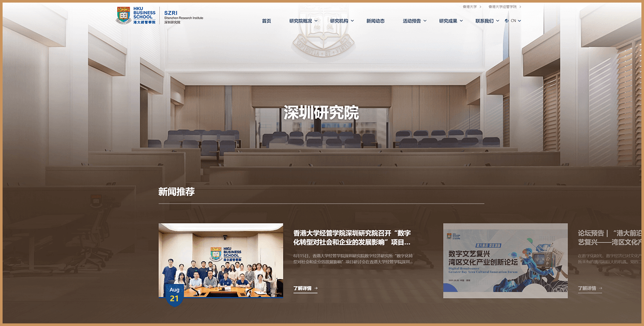Image resolution: width=644 pixels, height=326 pixels.
Task: Expand the 研究成果 dropdown menu
Action: (451, 21)
